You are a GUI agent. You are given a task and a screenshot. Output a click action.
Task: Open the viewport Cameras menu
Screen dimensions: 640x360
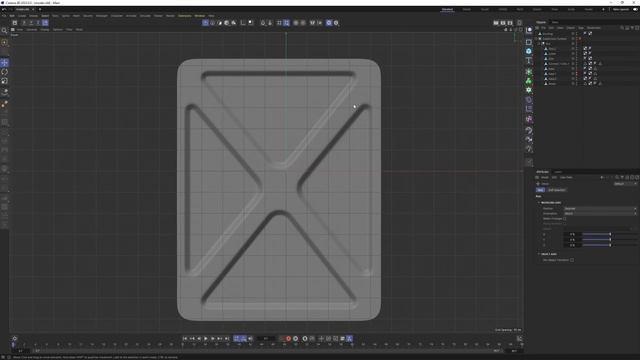point(31,29)
